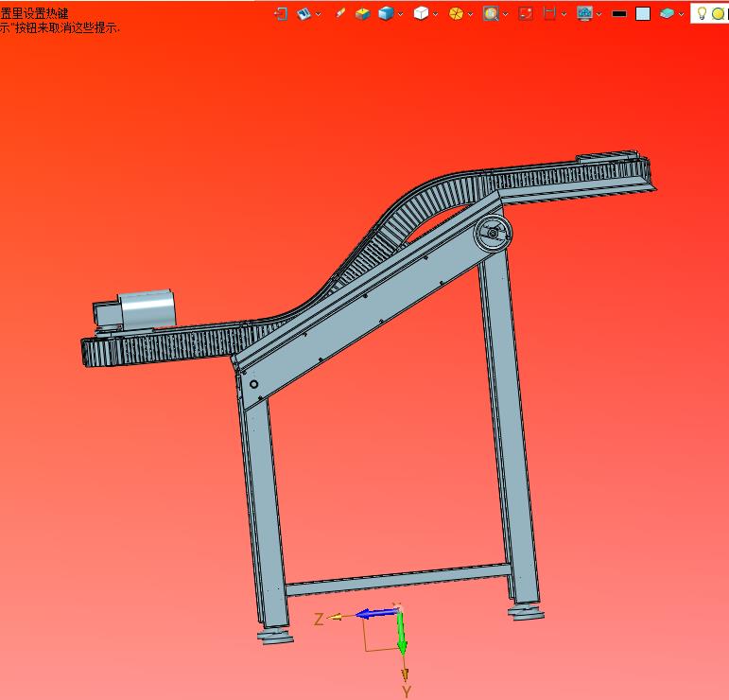Select the pencil edit tool icon
This screenshot has height=700, width=729.
coord(340,13)
